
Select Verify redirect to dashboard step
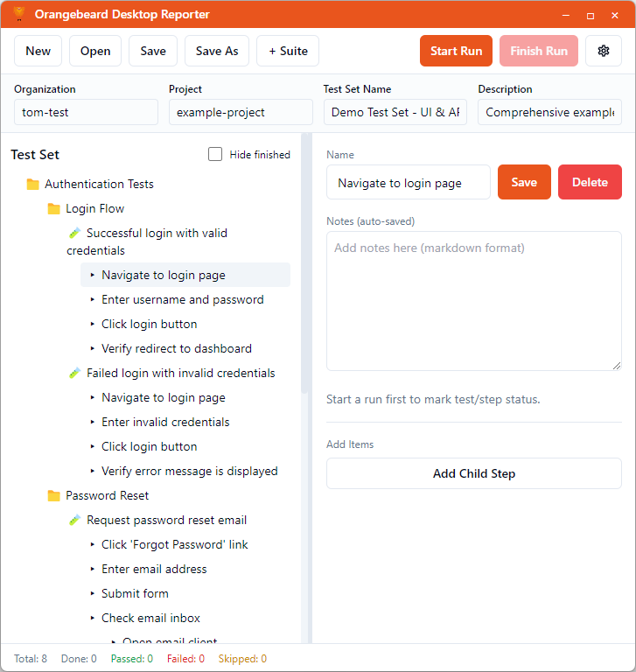tap(176, 348)
